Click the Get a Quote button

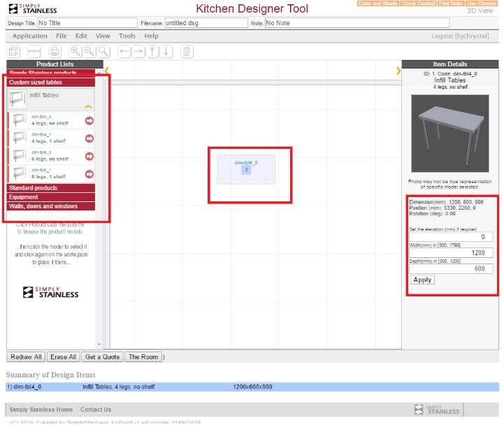pos(103,356)
